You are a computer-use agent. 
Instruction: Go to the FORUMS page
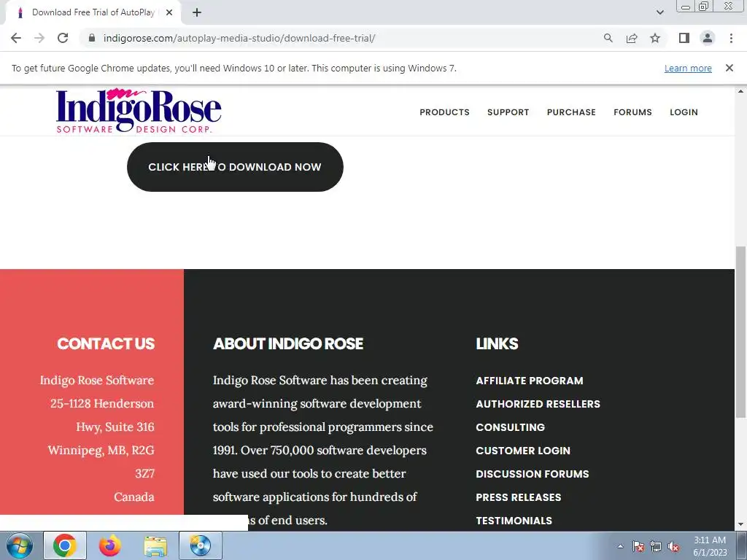point(632,112)
